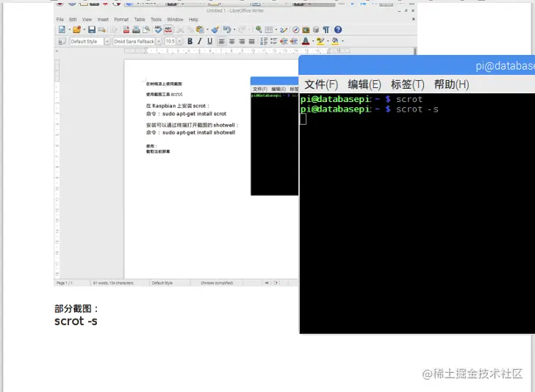Align paragraph left

coord(222,41)
